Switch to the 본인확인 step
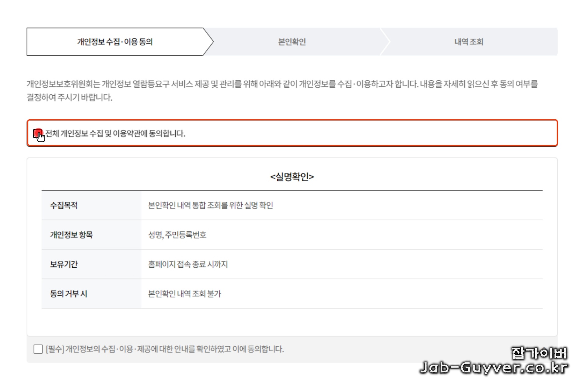This screenshot has width=585, height=392. tap(292, 42)
